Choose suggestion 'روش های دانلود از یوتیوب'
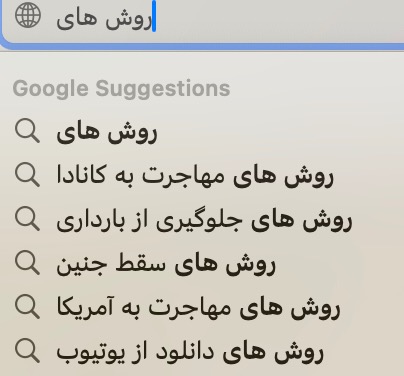The image size is (404, 376). (202, 352)
